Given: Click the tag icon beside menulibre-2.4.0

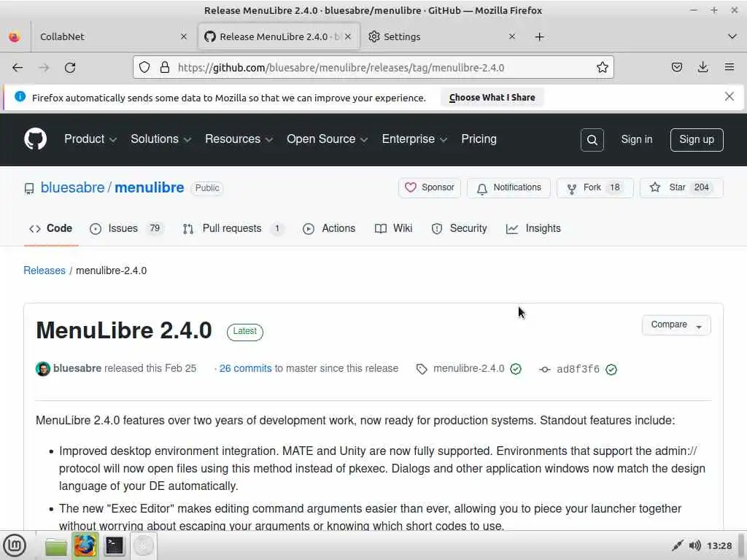Looking at the screenshot, I should tap(422, 369).
